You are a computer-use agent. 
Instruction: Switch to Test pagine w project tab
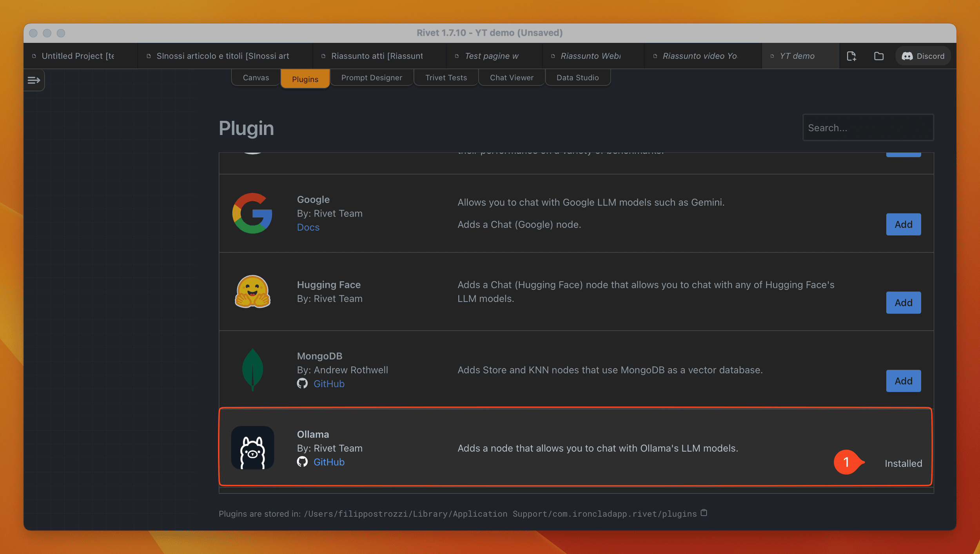pyautogui.click(x=494, y=56)
